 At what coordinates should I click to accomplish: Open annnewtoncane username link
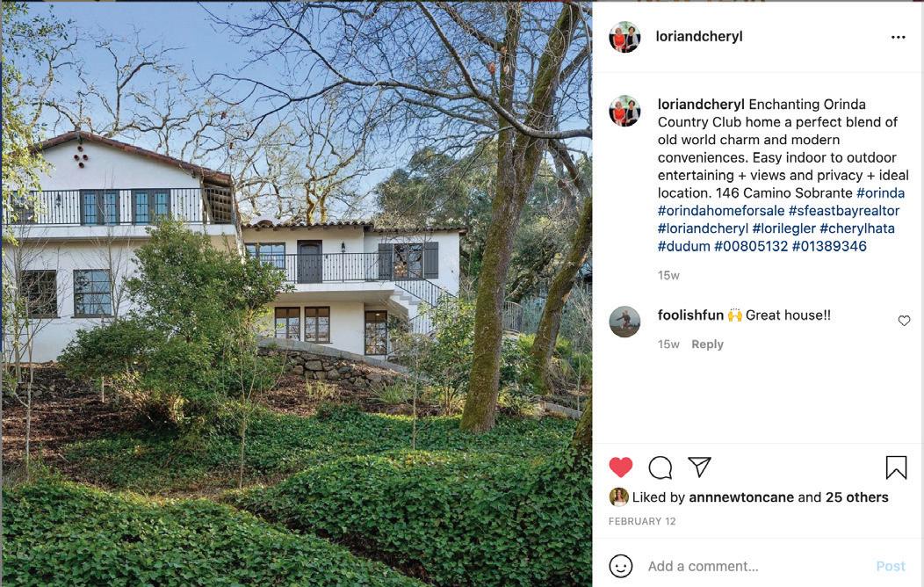[x=741, y=496]
